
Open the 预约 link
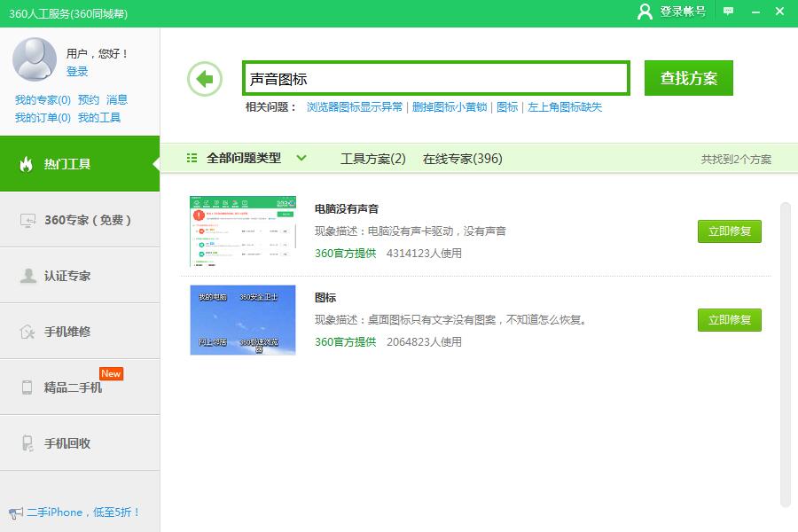(89, 100)
